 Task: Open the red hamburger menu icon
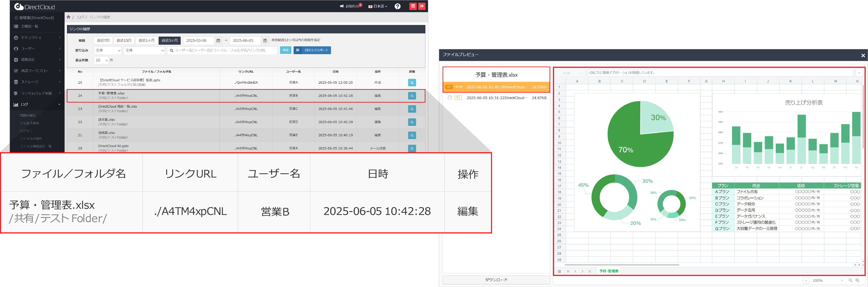pos(413,6)
